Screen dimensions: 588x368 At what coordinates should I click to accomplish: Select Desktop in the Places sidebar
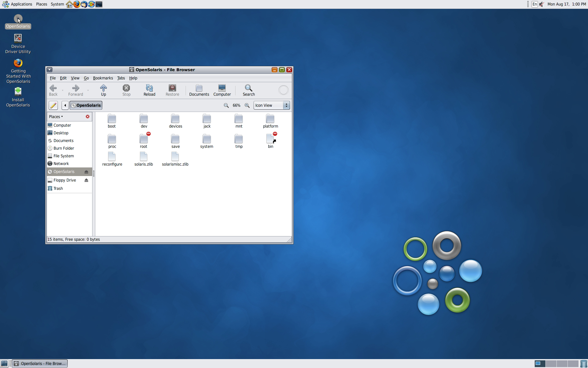pos(70,133)
